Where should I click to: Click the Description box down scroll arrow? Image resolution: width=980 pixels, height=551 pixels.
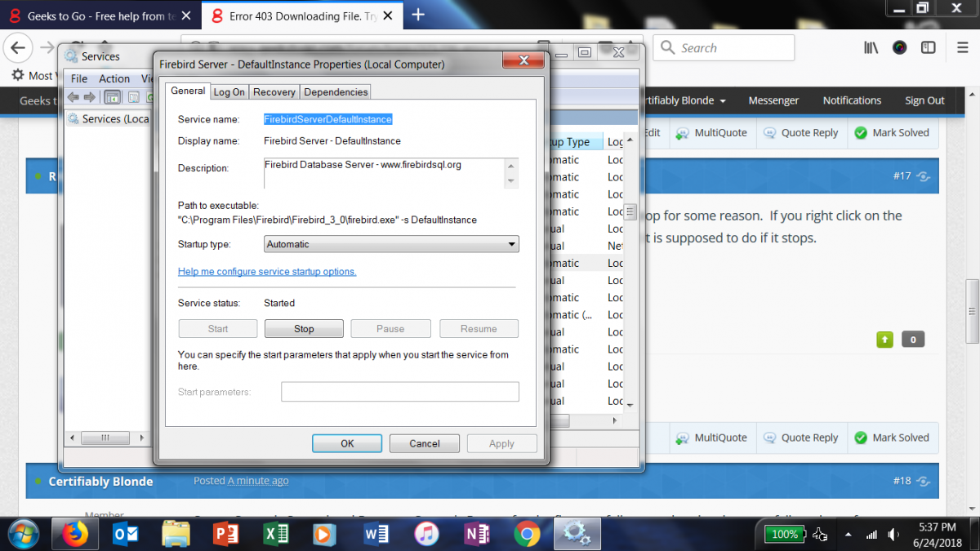click(x=512, y=181)
